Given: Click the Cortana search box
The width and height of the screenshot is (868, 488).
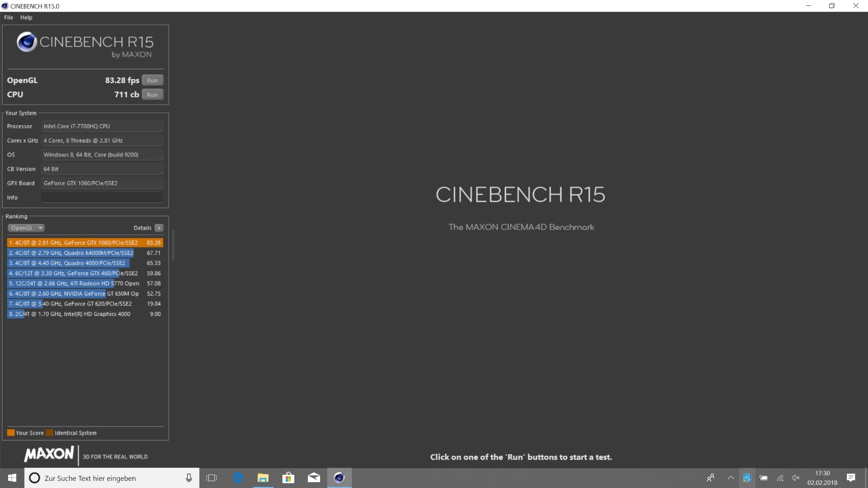Looking at the screenshot, I should pos(112,478).
